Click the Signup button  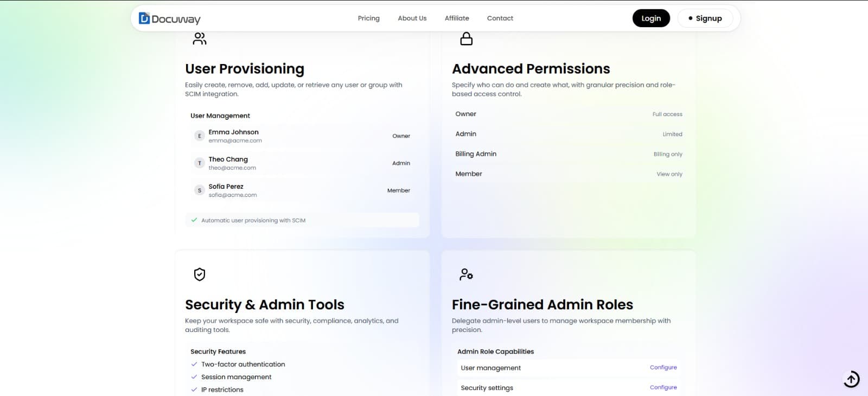point(705,18)
